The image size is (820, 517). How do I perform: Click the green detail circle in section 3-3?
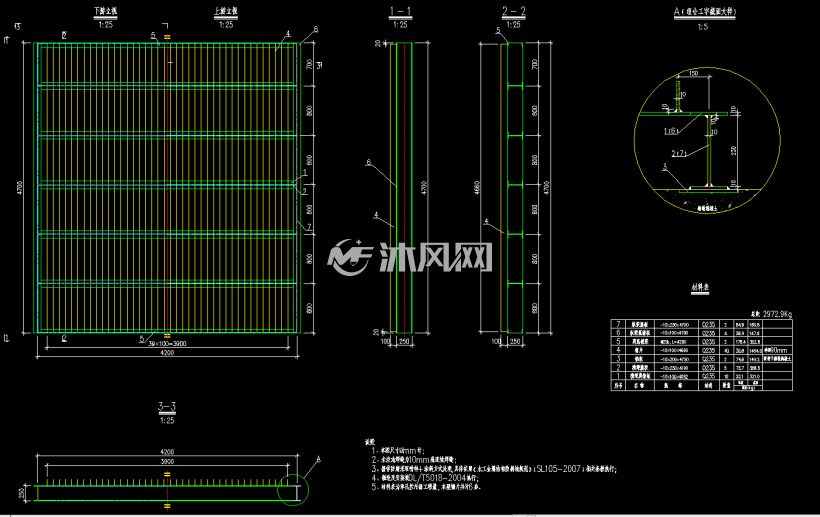click(293, 490)
